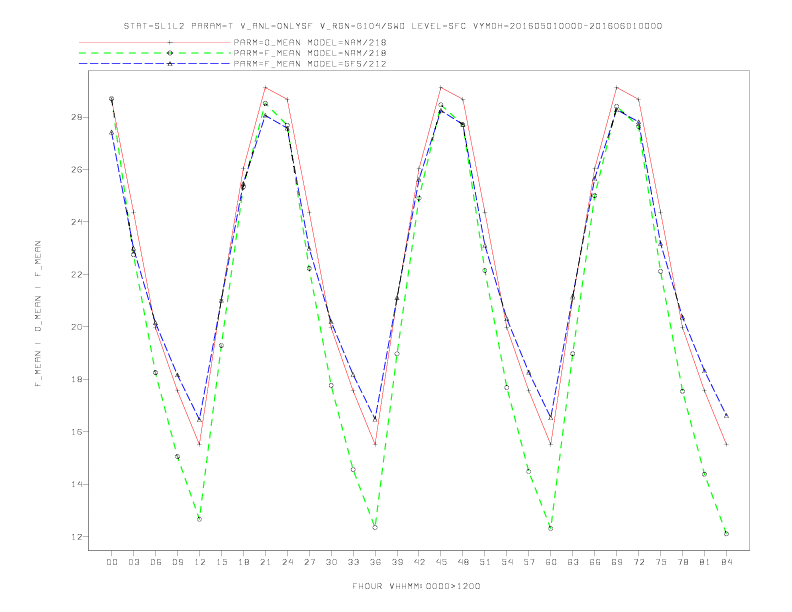Select legend entry PARM=F_MEAN MODEL=NAM/218
Screen dimensions: 792x612
pos(310,53)
